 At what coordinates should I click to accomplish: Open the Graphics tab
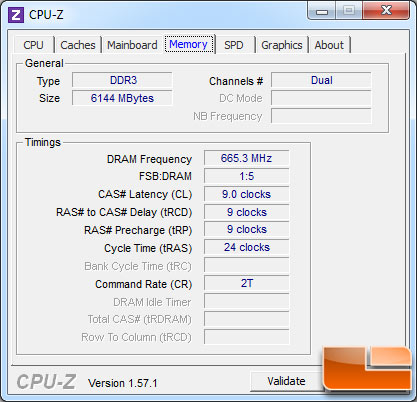click(282, 45)
